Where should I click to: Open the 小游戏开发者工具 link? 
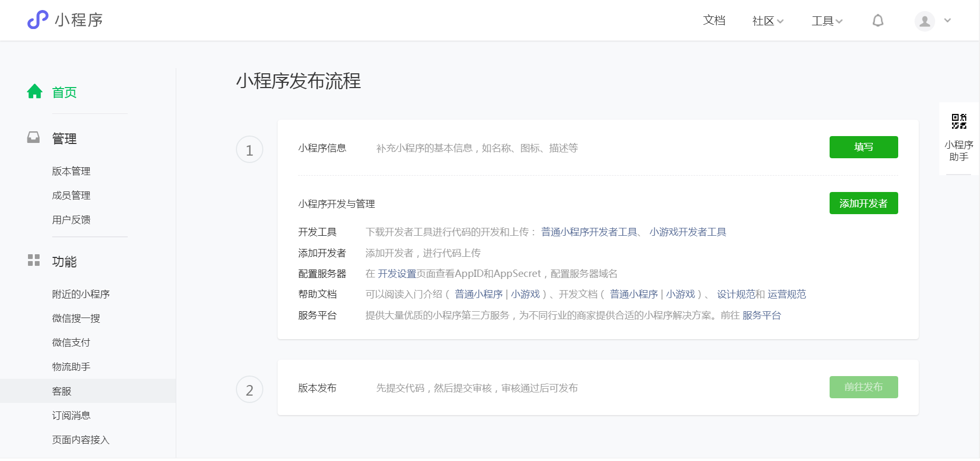click(x=688, y=232)
